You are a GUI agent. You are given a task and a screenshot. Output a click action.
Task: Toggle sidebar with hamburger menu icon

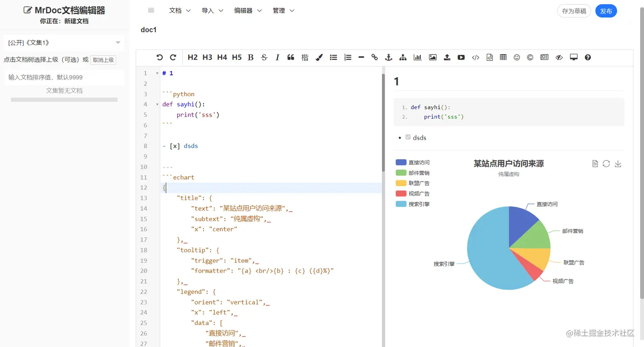click(x=151, y=11)
